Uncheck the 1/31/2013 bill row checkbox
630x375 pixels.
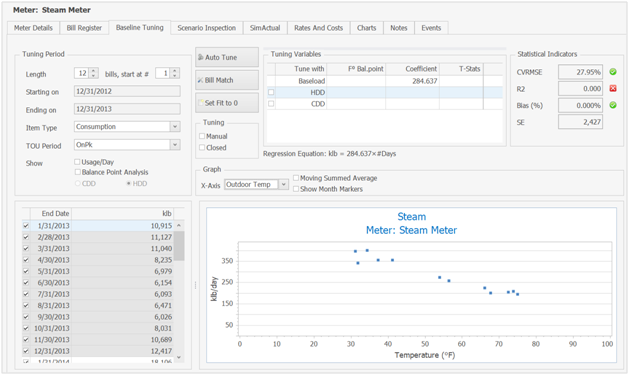coord(26,226)
